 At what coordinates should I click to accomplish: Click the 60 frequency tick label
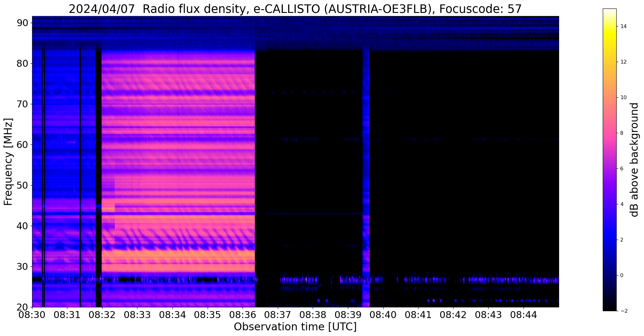click(x=22, y=145)
